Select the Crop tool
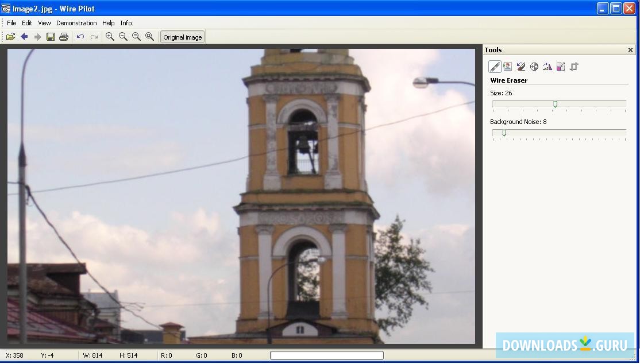The image size is (640, 364). click(574, 67)
